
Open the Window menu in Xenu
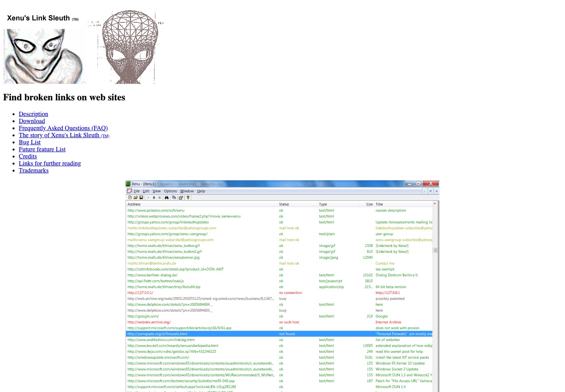click(187, 191)
